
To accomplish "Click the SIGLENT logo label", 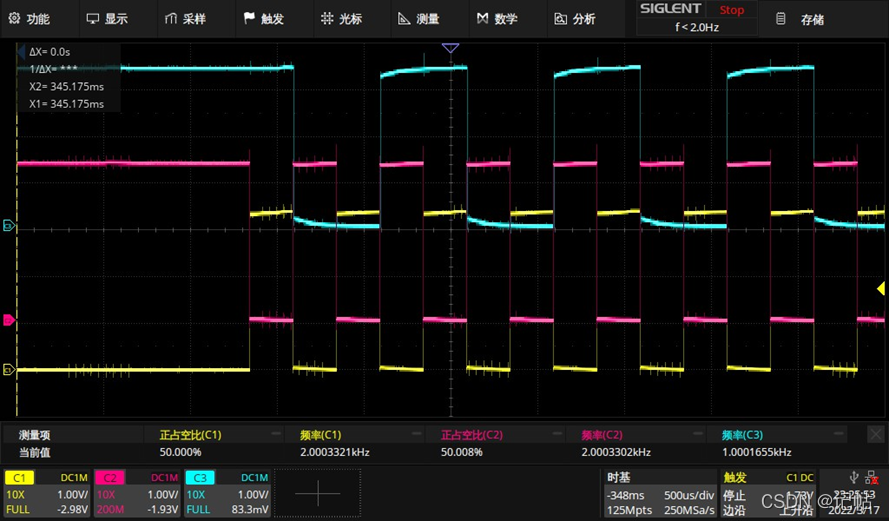I will click(670, 9).
